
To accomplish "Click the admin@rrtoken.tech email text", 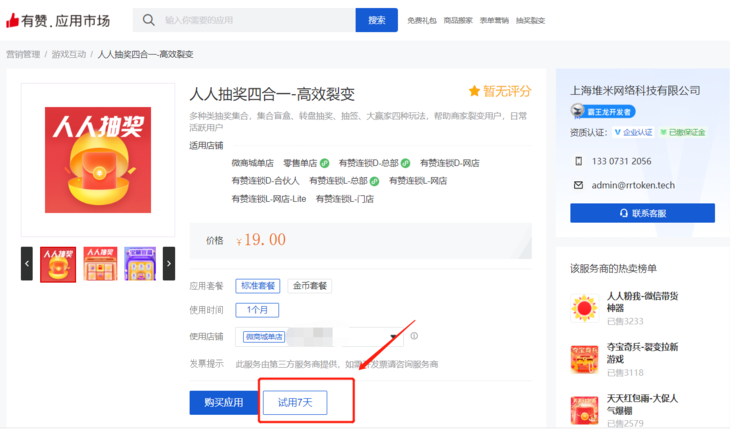I will click(x=633, y=185).
